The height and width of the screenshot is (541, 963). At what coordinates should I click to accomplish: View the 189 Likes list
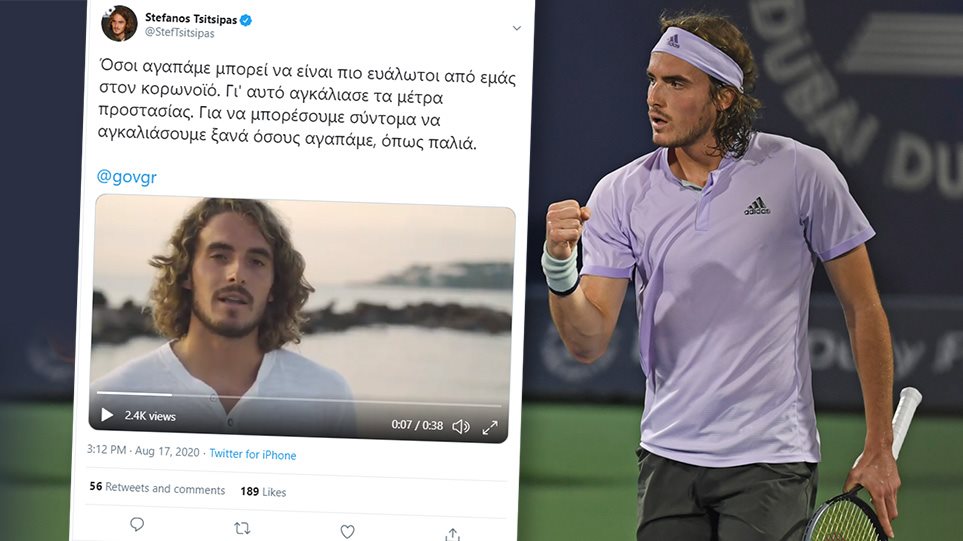click(263, 492)
